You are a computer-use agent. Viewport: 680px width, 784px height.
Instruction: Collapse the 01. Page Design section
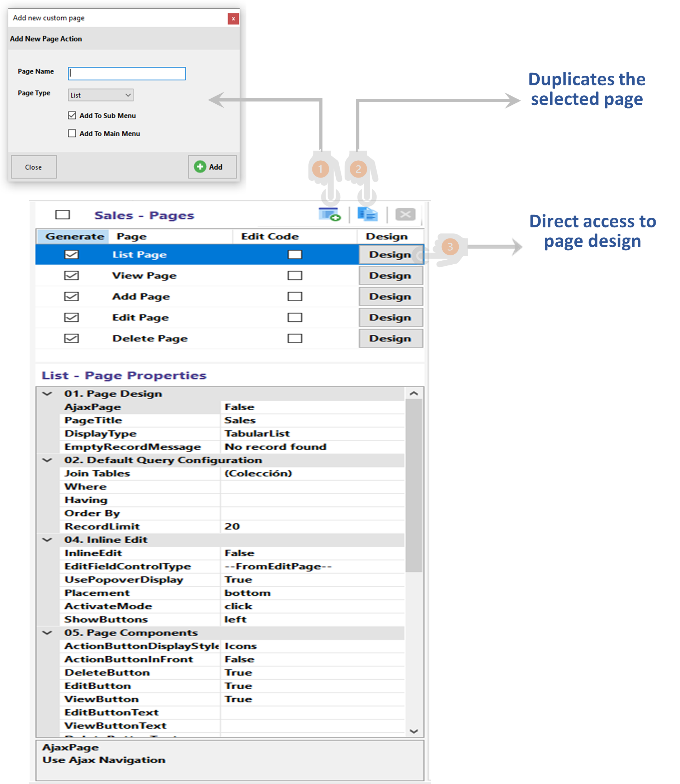point(47,393)
